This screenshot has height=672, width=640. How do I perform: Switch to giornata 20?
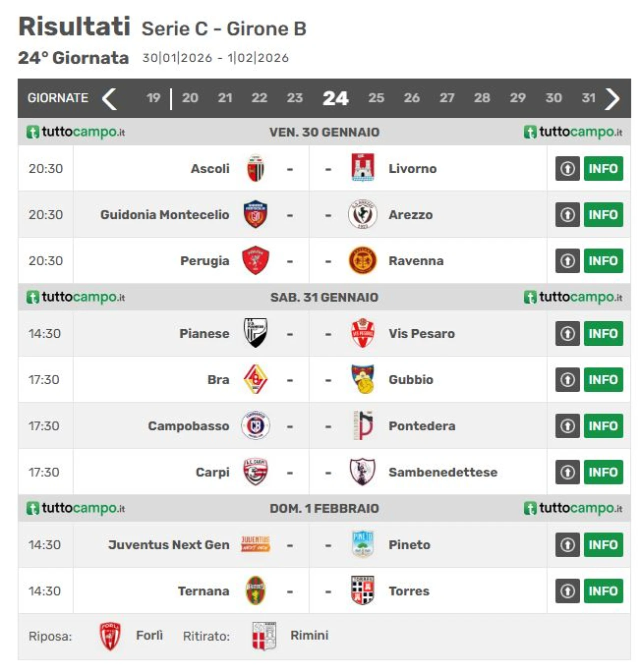(190, 98)
